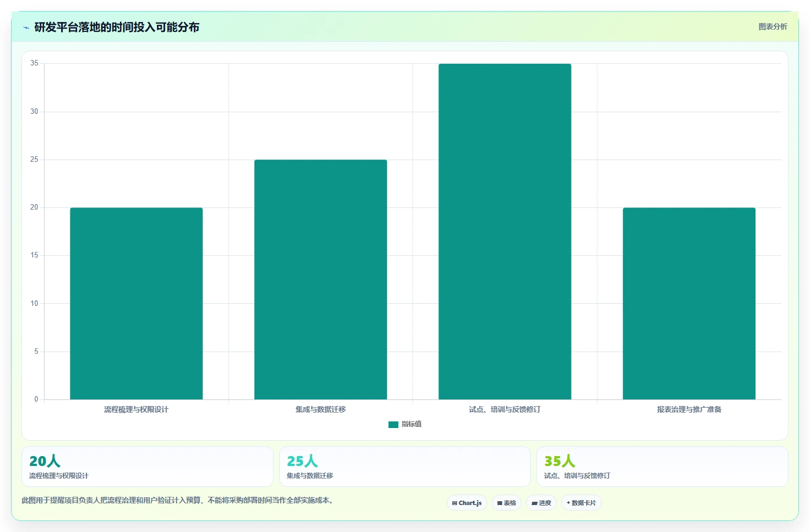Image resolution: width=810 pixels, height=532 pixels.
Task: Click x-axis label 流程梳理与权限设计
Action: pos(136,409)
